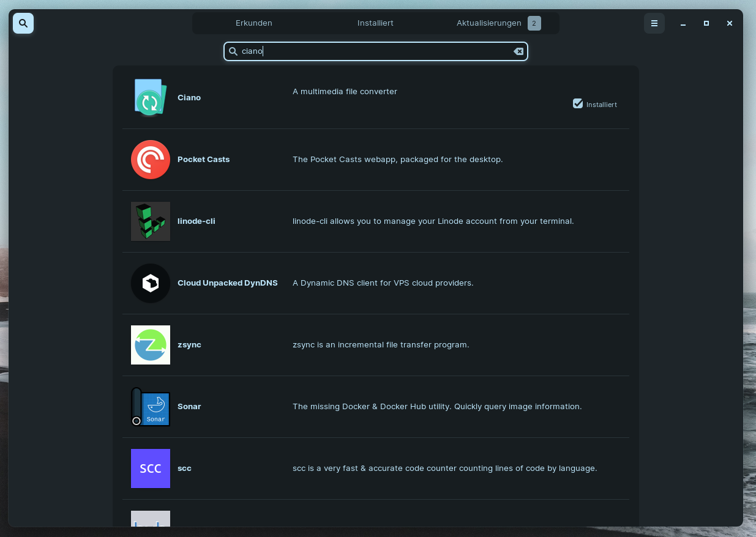
Task: Clear the search field text
Action: (x=518, y=51)
